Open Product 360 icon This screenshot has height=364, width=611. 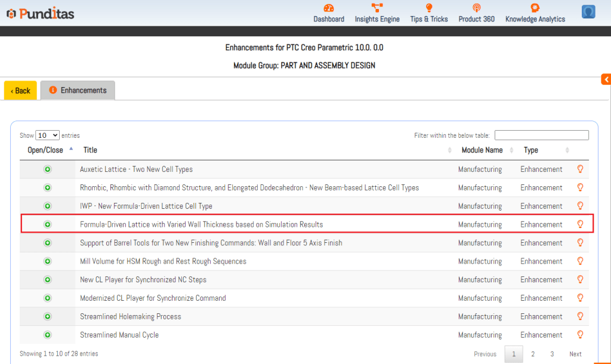pyautogui.click(x=476, y=8)
